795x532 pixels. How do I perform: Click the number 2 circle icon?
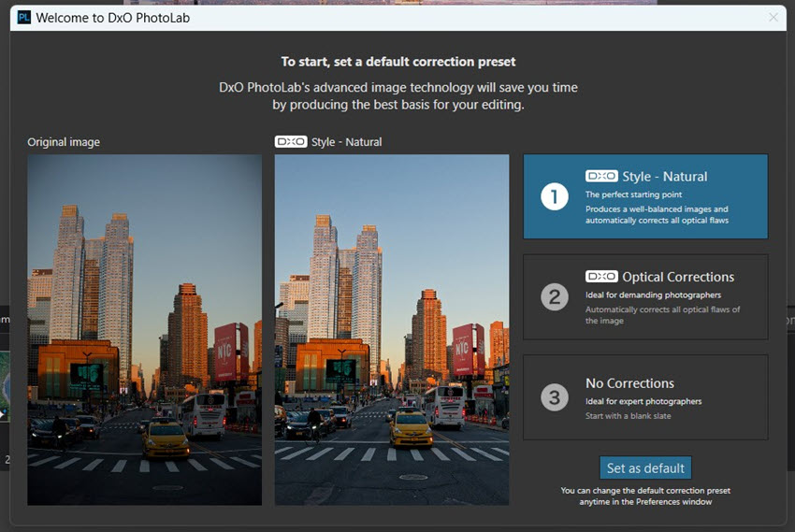click(555, 297)
